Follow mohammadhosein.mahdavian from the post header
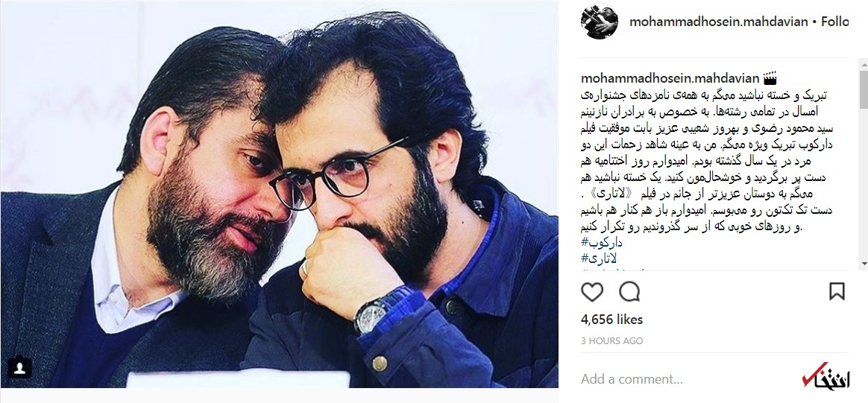The width and height of the screenshot is (868, 403). [834, 22]
